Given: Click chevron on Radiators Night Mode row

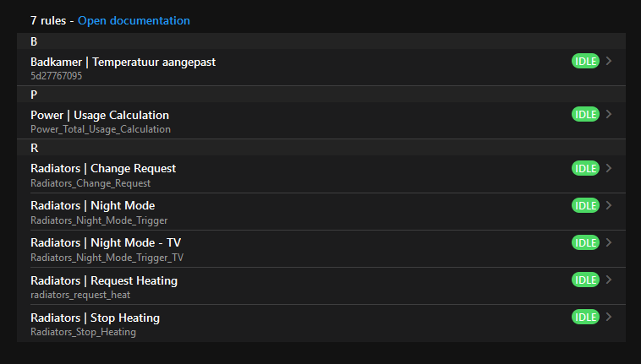Looking at the screenshot, I should (610, 204).
